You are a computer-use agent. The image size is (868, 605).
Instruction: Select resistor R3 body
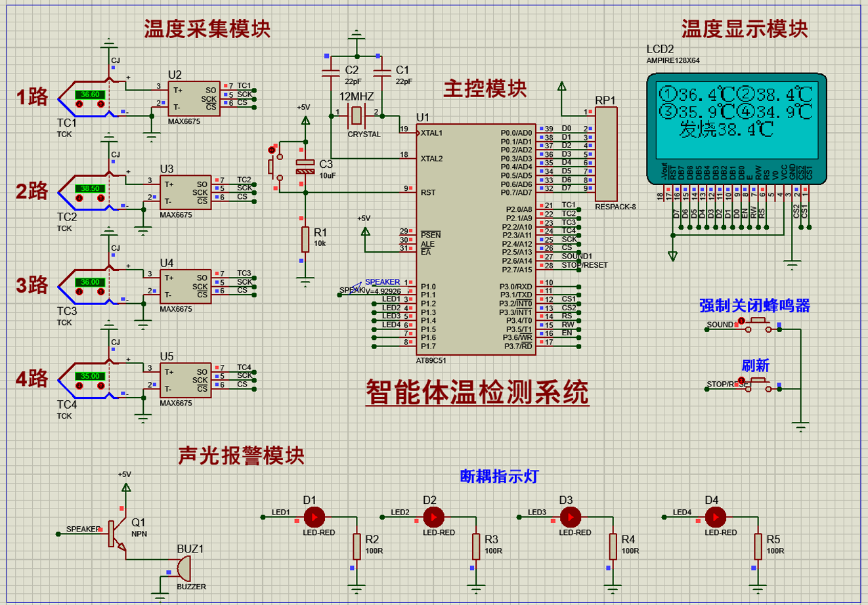click(x=476, y=546)
